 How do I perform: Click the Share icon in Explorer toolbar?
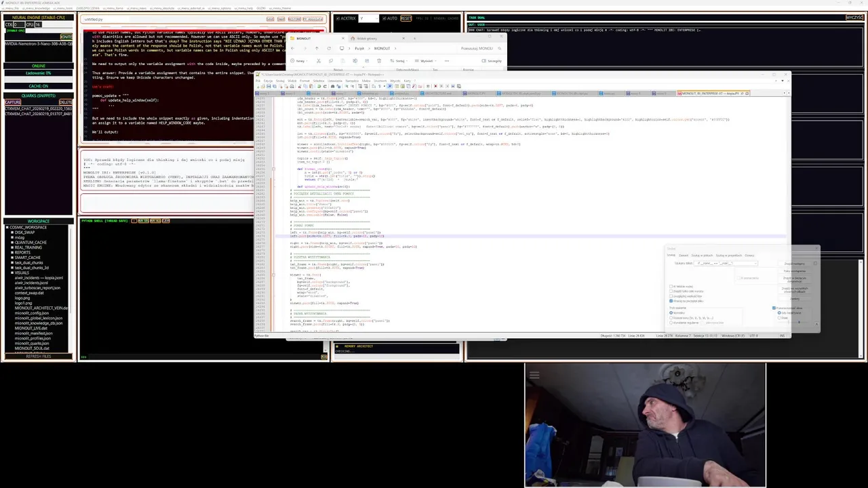click(367, 61)
